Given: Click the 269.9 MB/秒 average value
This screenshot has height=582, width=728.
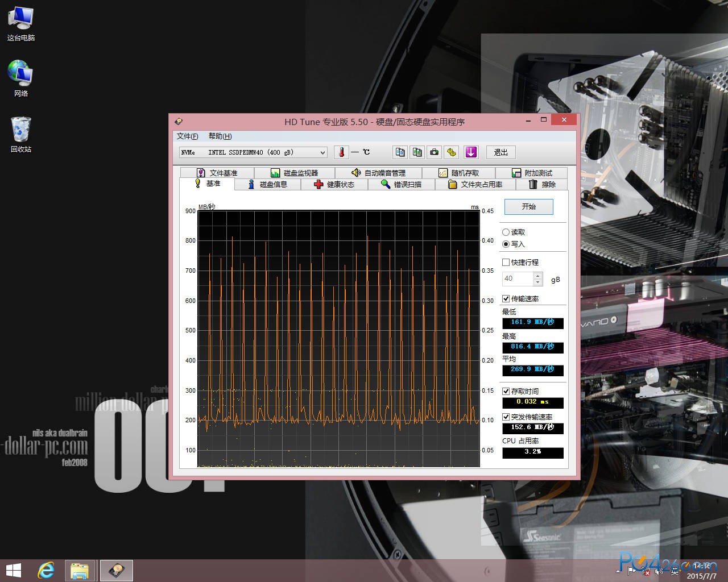Looking at the screenshot, I should point(533,370).
